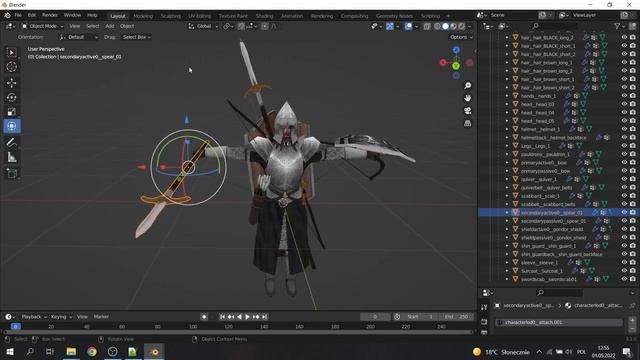Screen dimensions: 640x360
Task: Open the File menu
Action: click(18, 15)
